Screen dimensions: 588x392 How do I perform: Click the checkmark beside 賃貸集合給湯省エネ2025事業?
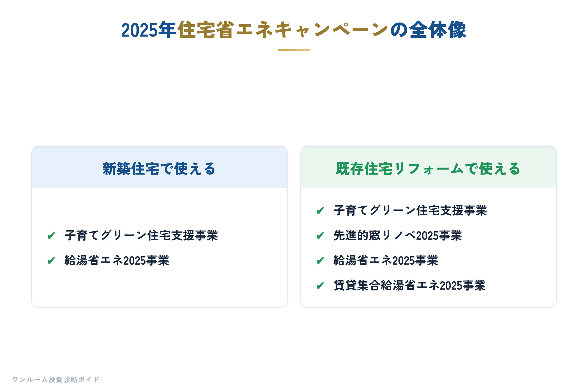click(x=320, y=285)
